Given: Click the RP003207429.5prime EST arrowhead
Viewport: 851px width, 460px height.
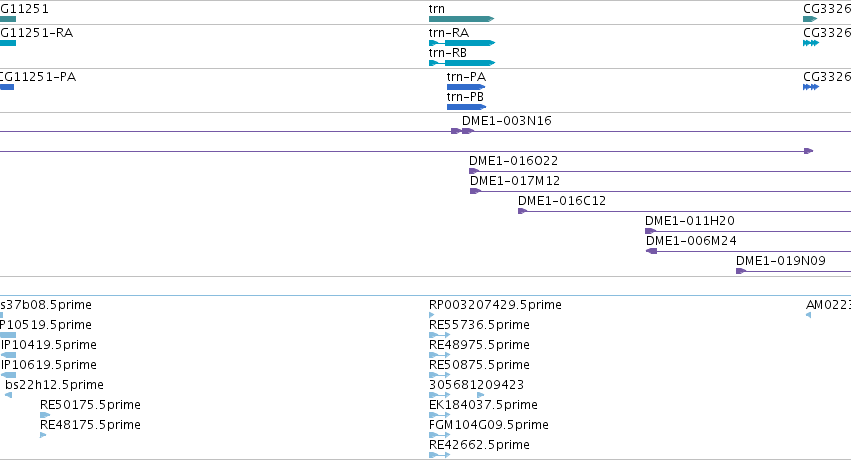Looking at the screenshot, I should (x=431, y=315).
